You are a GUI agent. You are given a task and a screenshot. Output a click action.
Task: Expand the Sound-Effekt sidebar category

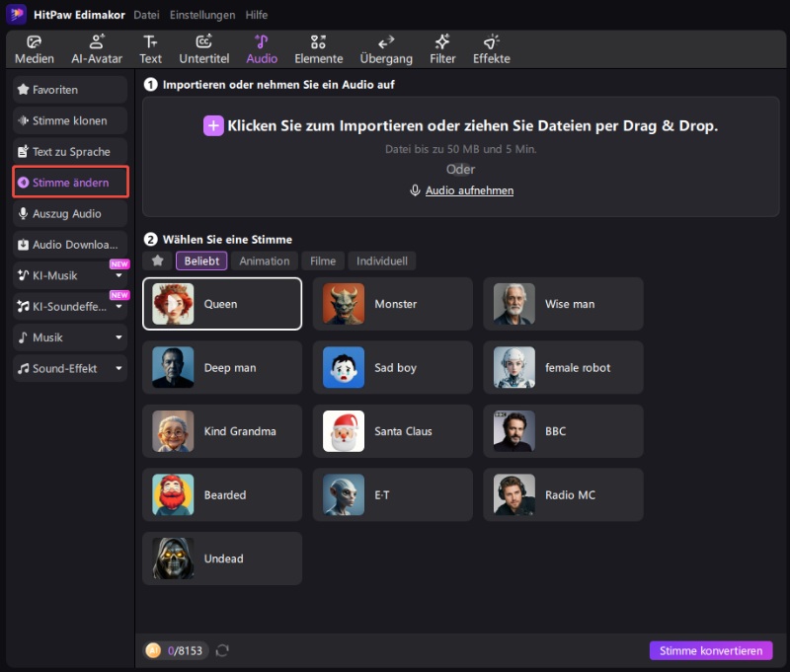pyautogui.click(x=118, y=369)
